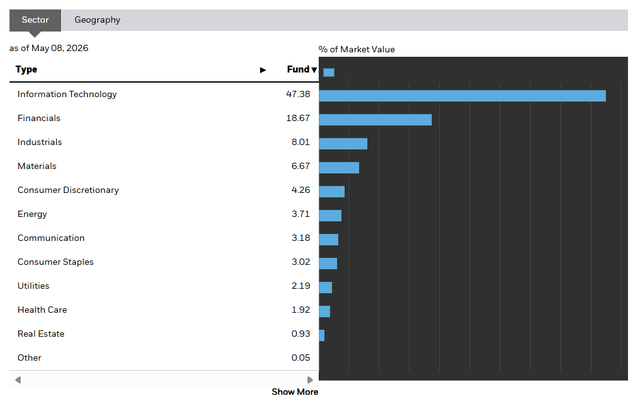Click the 6.67 fund value
The height and width of the screenshot is (396, 640).
(x=300, y=166)
